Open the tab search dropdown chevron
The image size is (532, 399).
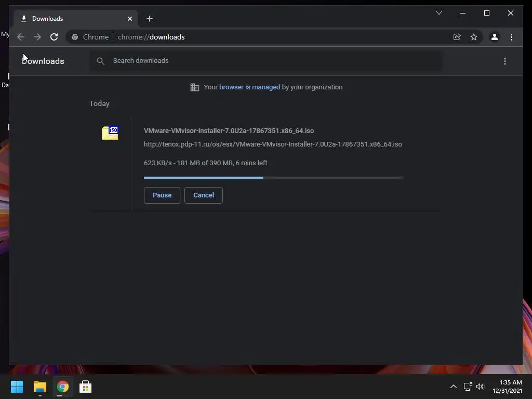pyautogui.click(x=439, y=13)
